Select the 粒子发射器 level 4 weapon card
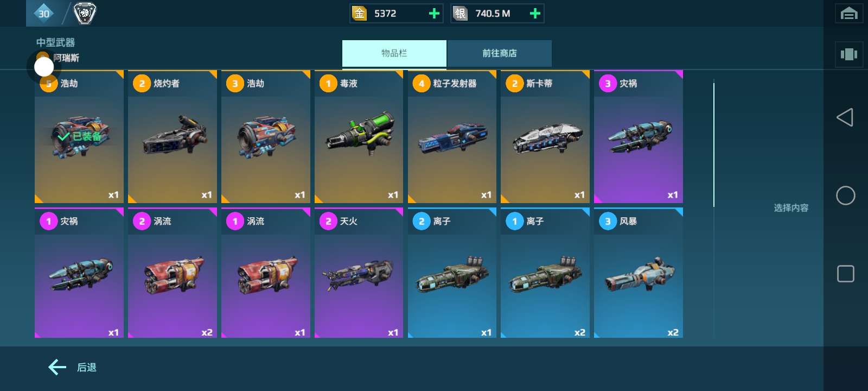This screenshot has height=391, width=868. (452, 136)
